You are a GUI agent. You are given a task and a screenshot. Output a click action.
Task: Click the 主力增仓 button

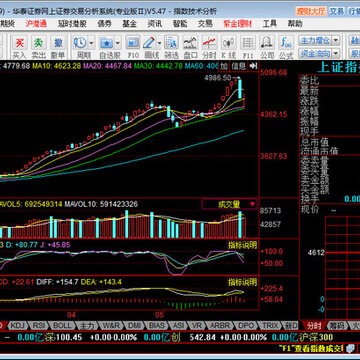click(x=315, y=41)
